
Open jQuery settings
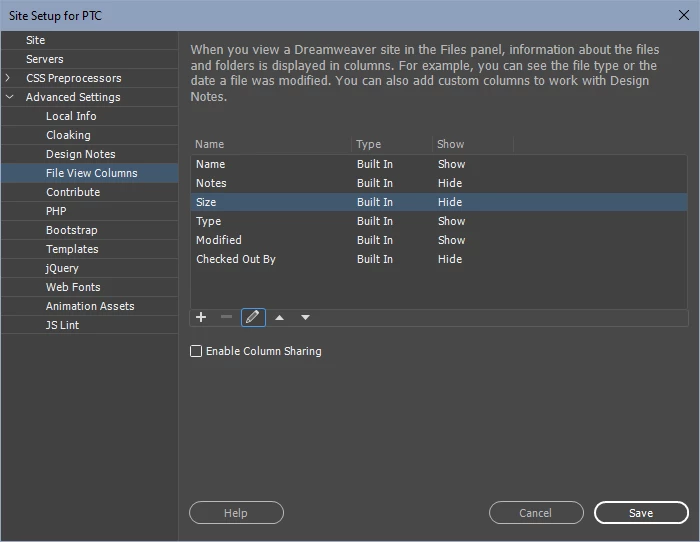click(x=90, y=268)
